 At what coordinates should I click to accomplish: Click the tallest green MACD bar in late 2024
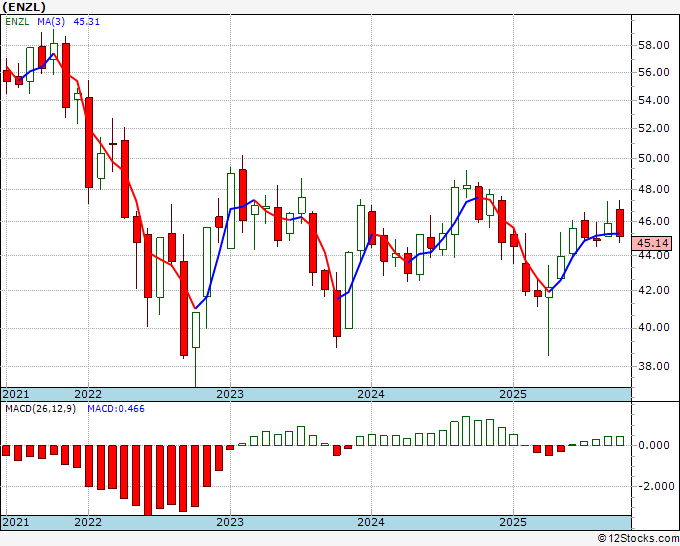coord(466,431)
